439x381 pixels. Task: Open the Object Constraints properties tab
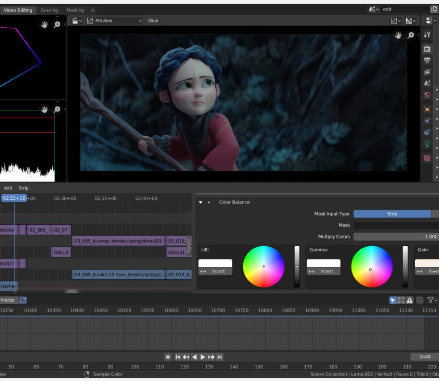point(427,132)
